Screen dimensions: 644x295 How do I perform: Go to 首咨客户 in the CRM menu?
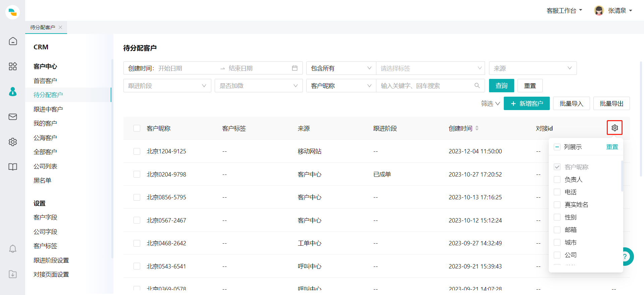pos(45,81)
